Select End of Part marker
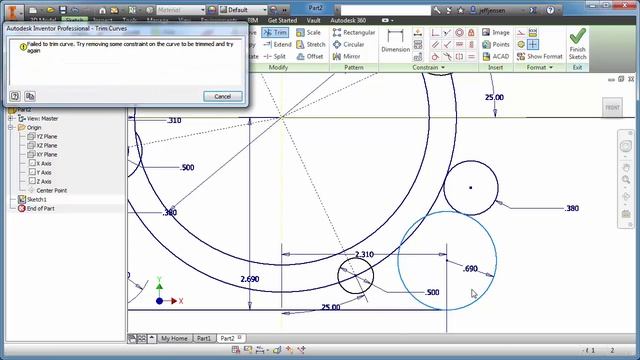This screenshot has width=640, height=360. [x=36, y=208]
